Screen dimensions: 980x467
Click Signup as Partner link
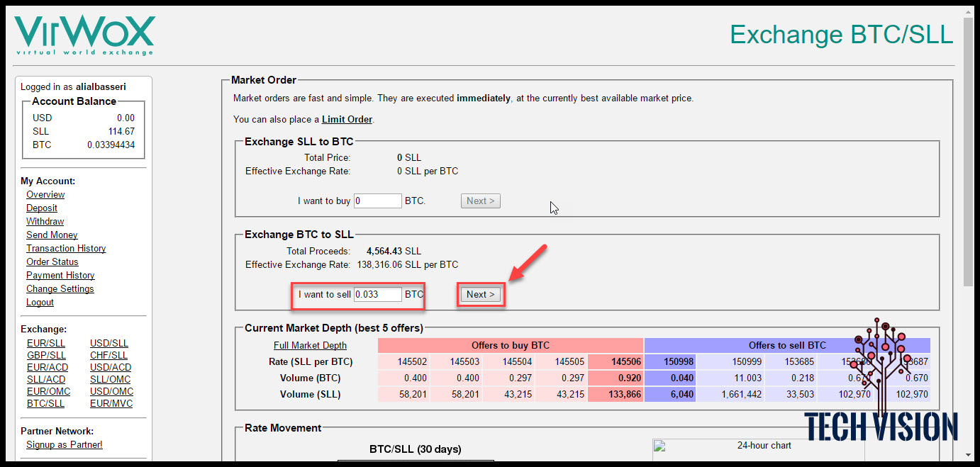point(65,444)
